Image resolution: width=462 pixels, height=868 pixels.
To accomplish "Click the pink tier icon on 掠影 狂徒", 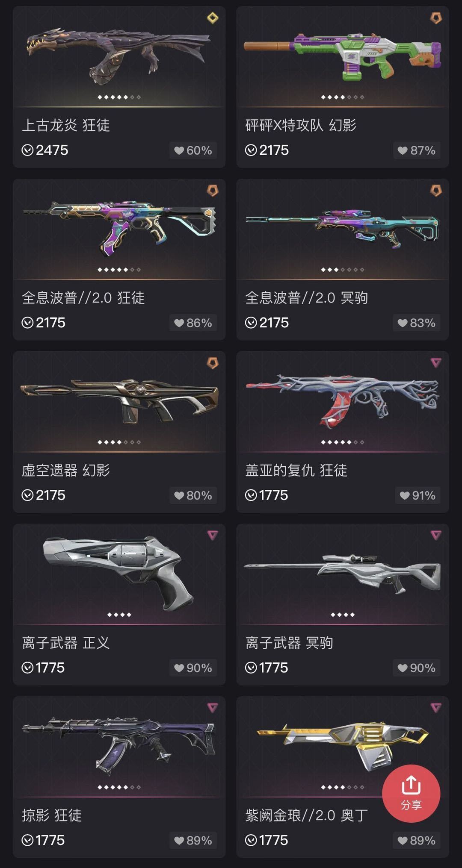I will (213, 708).
